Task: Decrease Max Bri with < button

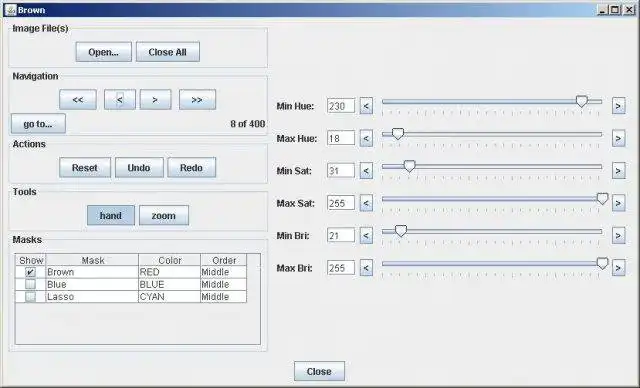Action: [366, 268]
